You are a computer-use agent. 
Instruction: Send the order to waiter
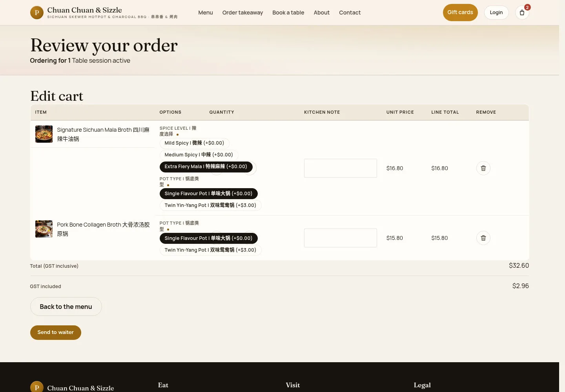click(x=56, y=332)
